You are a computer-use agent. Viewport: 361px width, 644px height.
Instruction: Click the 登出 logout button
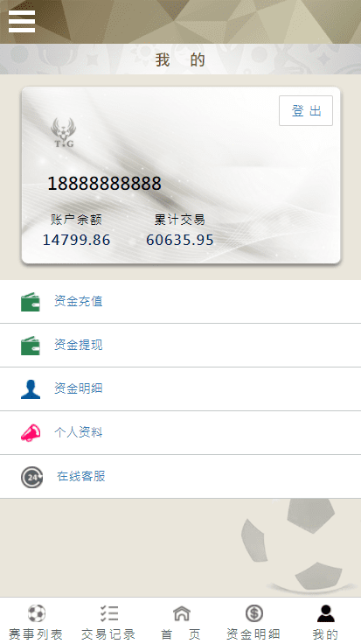(x=306, y=110)
